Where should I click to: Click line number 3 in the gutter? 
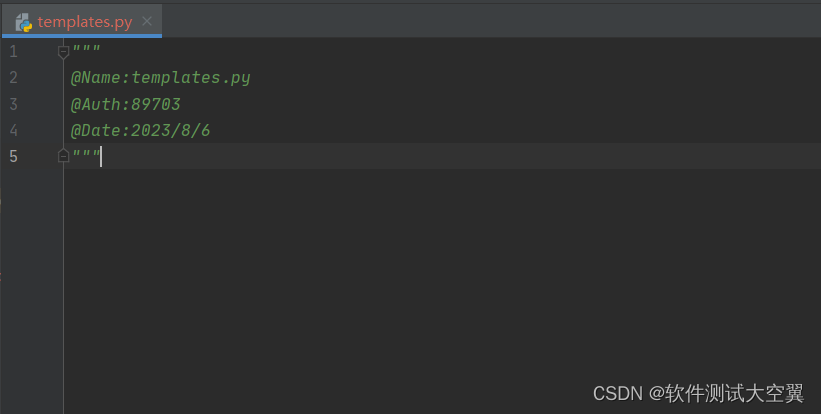pos(13,104)
